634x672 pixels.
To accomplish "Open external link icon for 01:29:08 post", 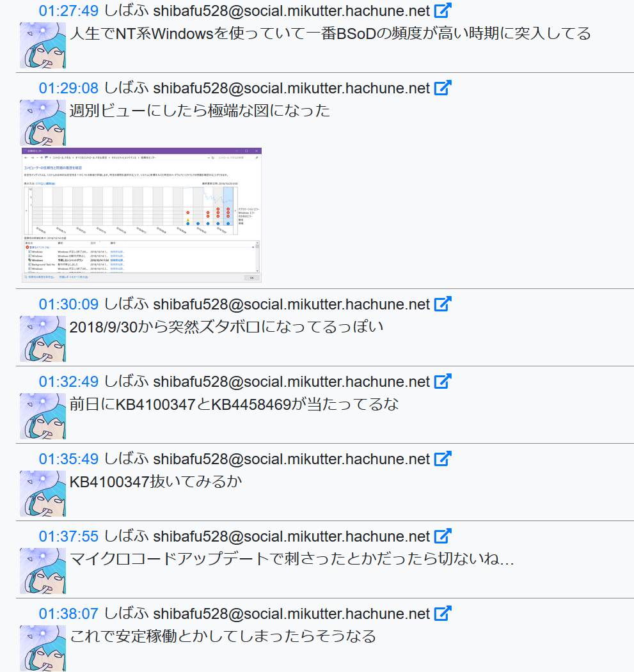I will (x=443, y=88).
